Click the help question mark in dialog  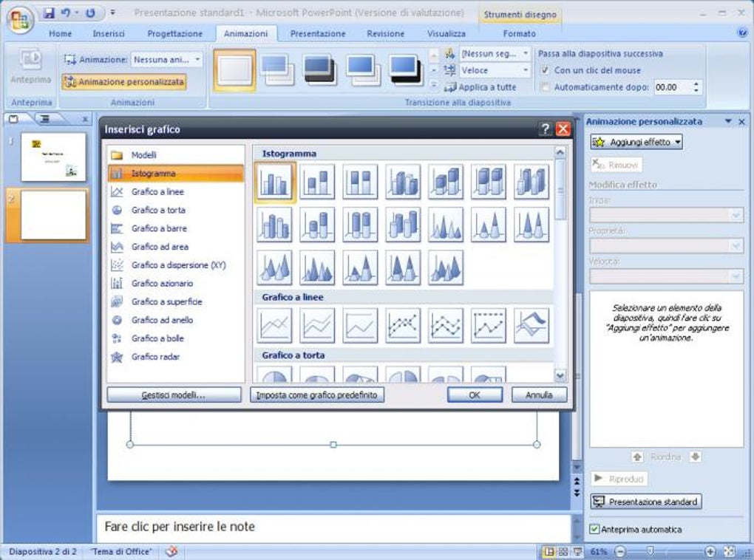545,129
